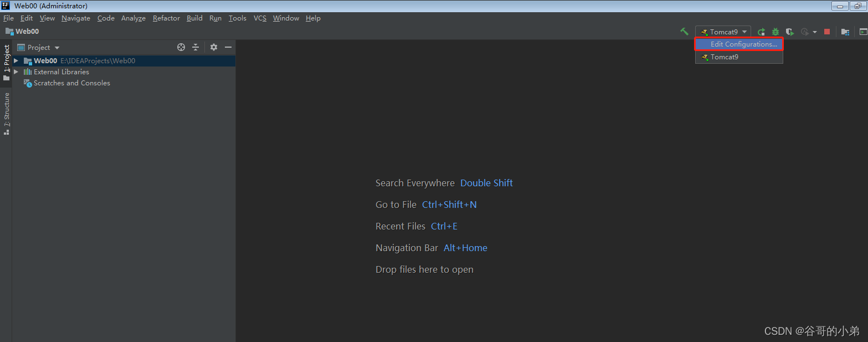Open Project panel gear settings
Viewport: 868px width, 342px height.
point(214,47)
